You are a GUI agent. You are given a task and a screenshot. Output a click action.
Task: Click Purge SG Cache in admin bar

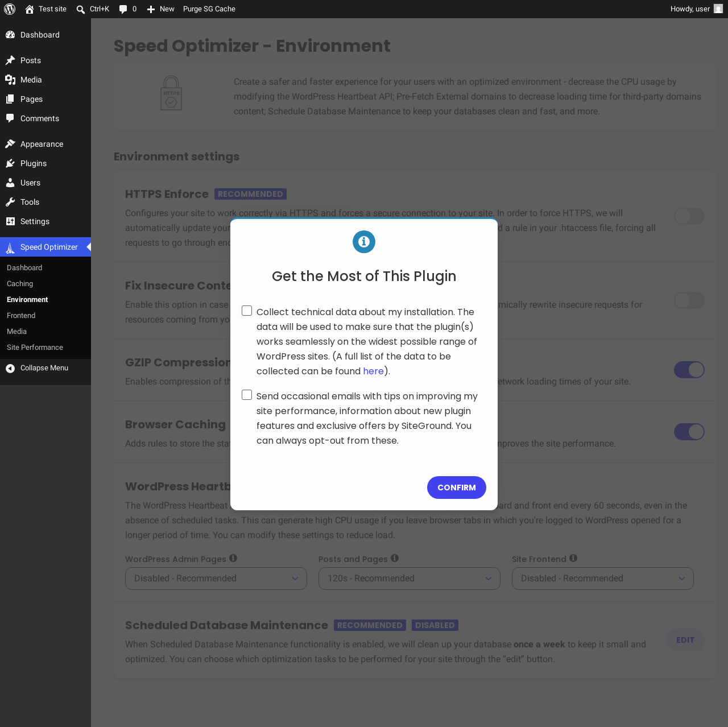(209, 9)
